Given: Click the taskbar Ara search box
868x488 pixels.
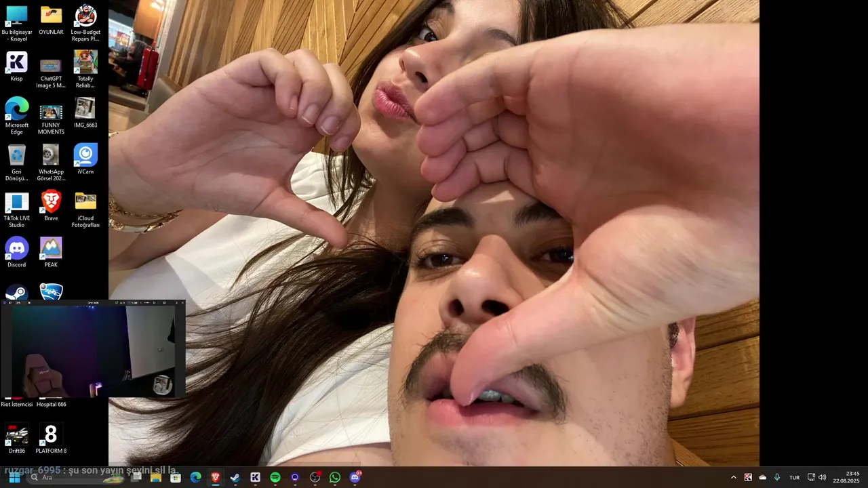Looking at the screenshot, I should [x=76, y=477].
